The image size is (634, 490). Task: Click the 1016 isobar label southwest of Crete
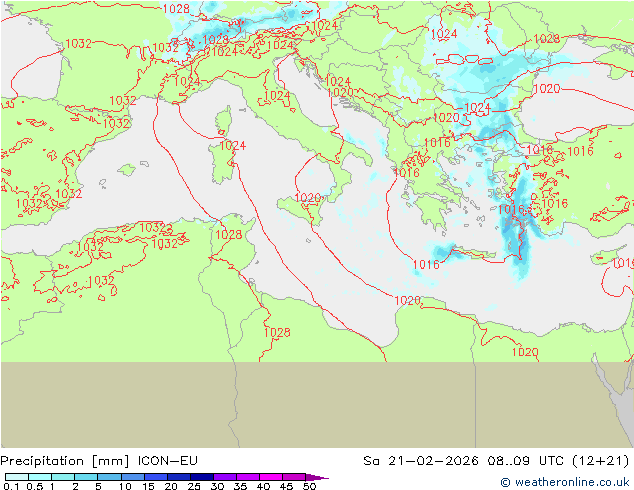(x=426, y=265)
